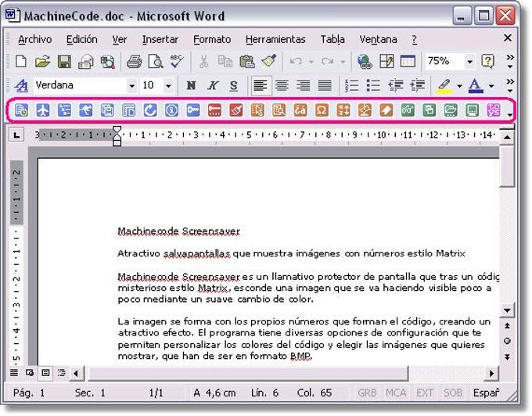Click the green eyeglasses icon
This screenshot has height=416, width=532.
pos(408,110)
